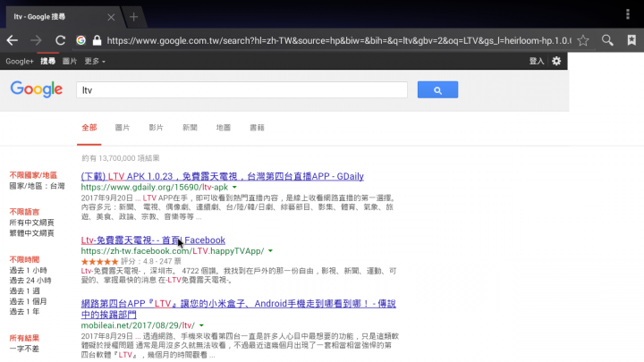644x362 pixels.
Task: Click the 登入 sign-in link
Action: pos(537,61)
